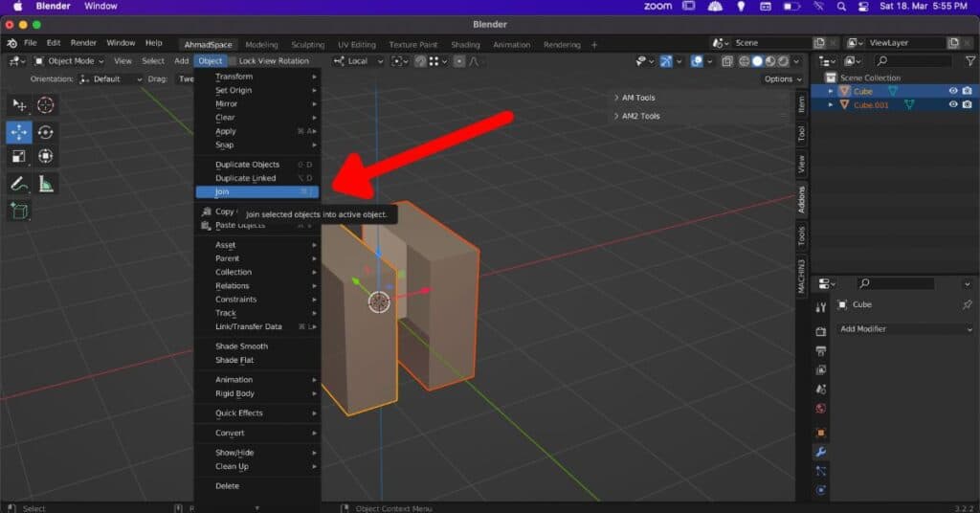This screenshot has width=980, height=513.
Task: Select the 3D Cursor tool
Action: tap(45, 105)
